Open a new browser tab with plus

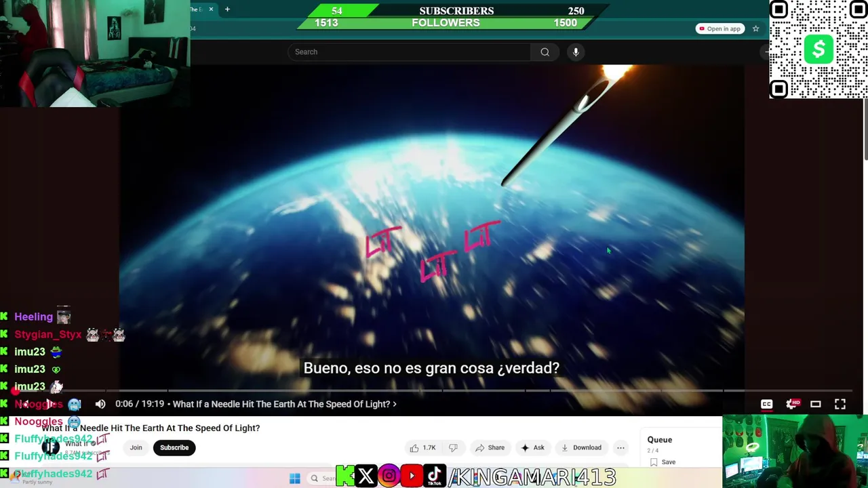227,9
